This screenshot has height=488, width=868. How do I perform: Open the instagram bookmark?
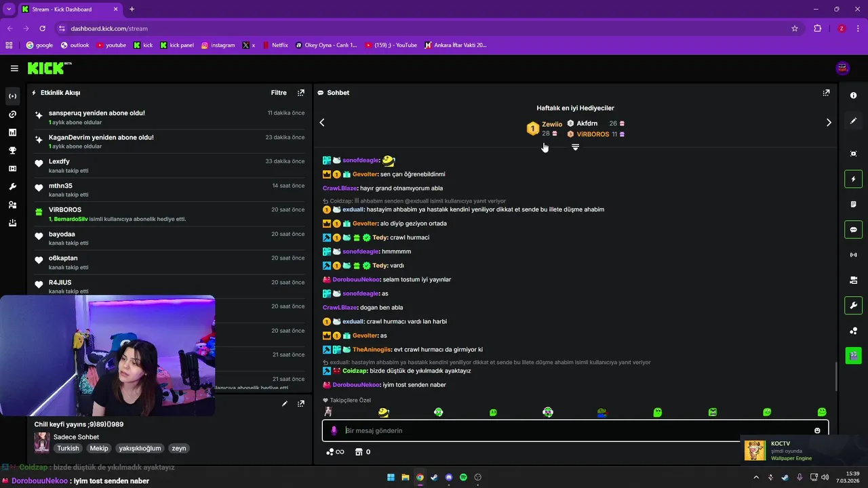point(218,45)
